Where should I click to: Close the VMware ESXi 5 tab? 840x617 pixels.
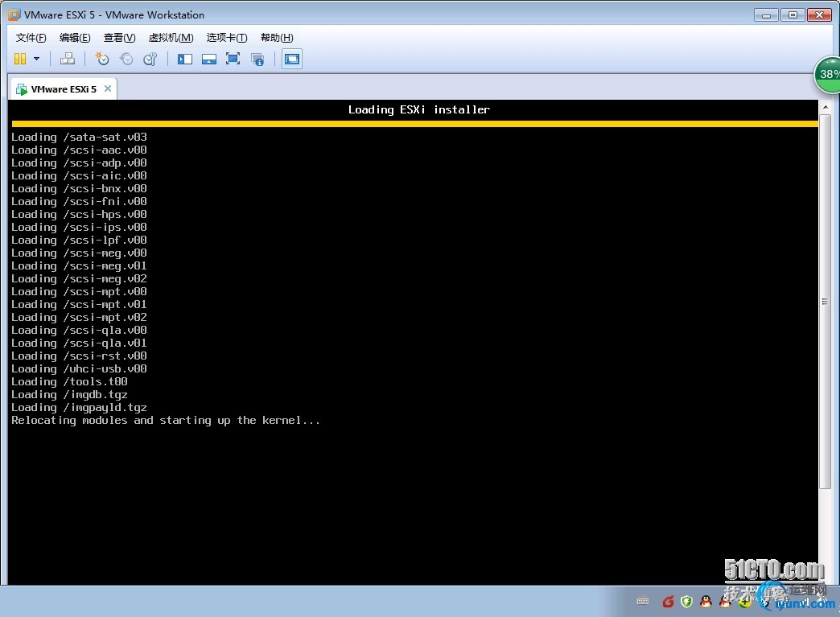(108, 88)
